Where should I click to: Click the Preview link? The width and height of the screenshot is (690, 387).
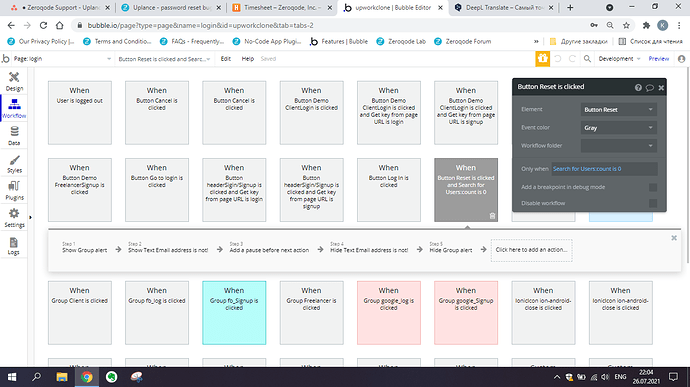(658, 59)
